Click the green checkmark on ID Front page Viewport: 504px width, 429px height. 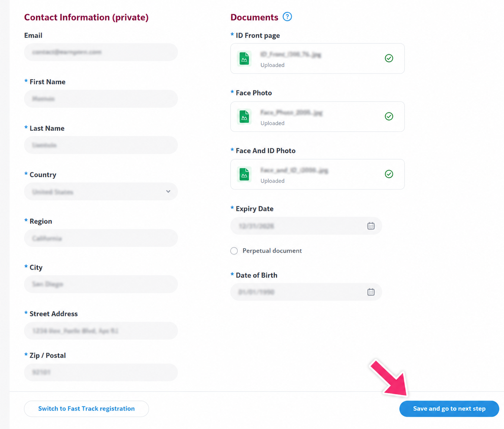[389, 58]
